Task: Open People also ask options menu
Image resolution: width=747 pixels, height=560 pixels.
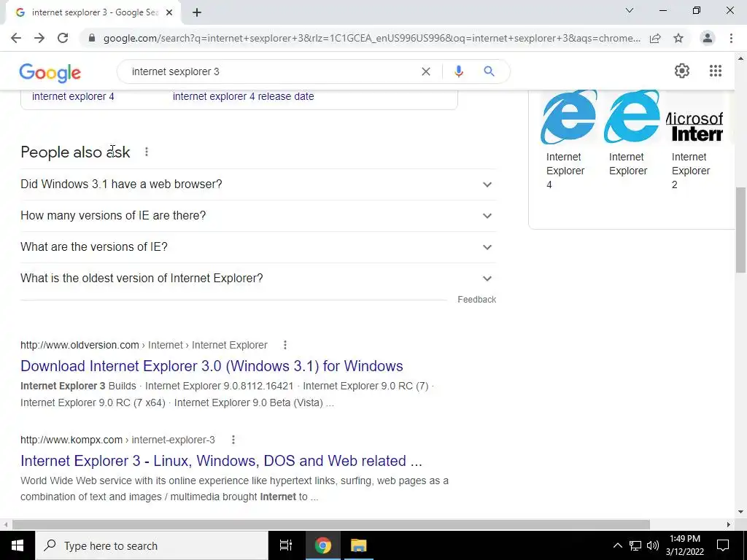Action: pyautogui.click(x=146, y=152)
